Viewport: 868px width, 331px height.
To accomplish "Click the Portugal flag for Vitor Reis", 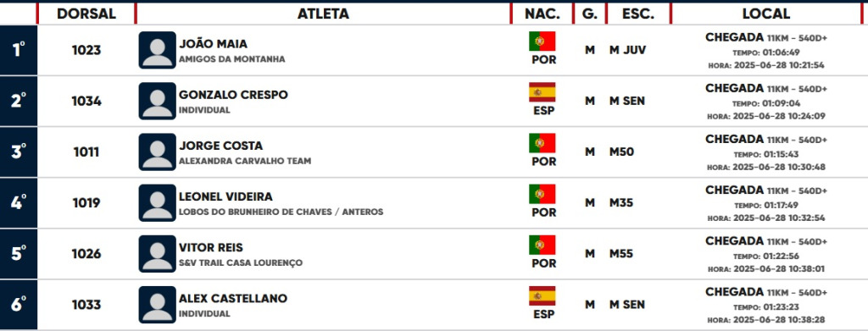I will (x=542, y=245).
